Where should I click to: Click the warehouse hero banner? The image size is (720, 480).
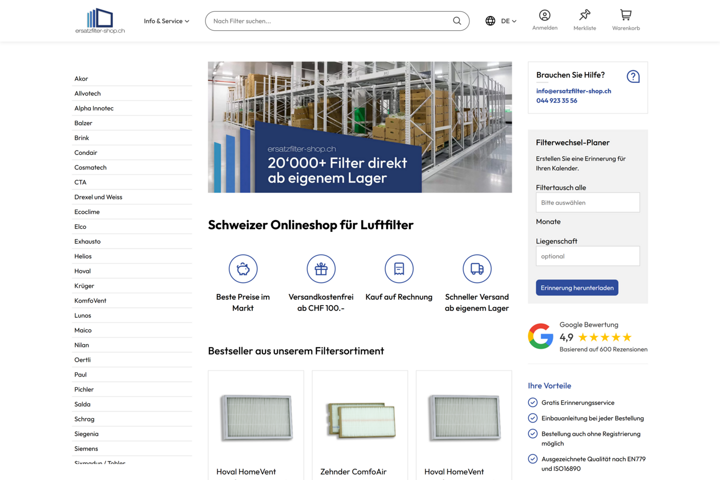(x=360, y=127)
